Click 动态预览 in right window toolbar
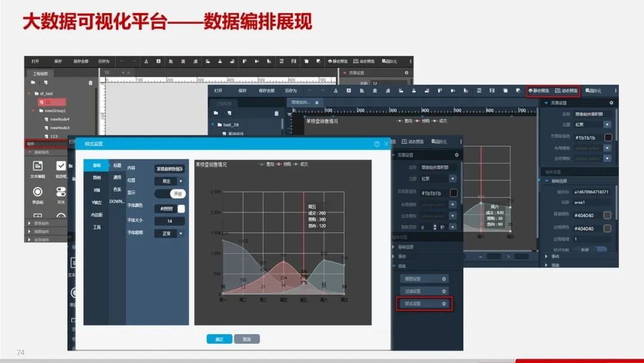 pos(566,90)
